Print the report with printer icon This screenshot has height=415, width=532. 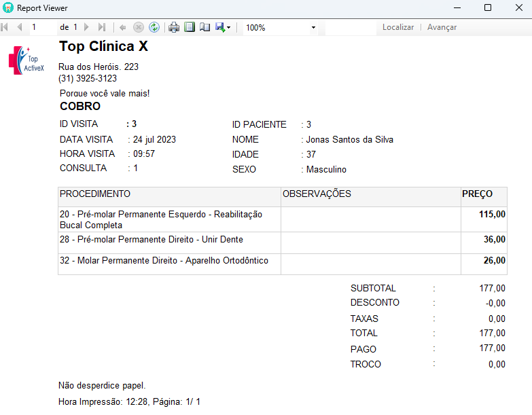click(x=174, y=27)
